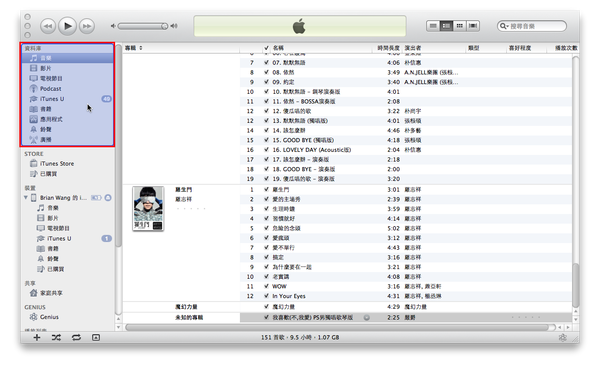Open 已購買 under the STORE section

49,174
